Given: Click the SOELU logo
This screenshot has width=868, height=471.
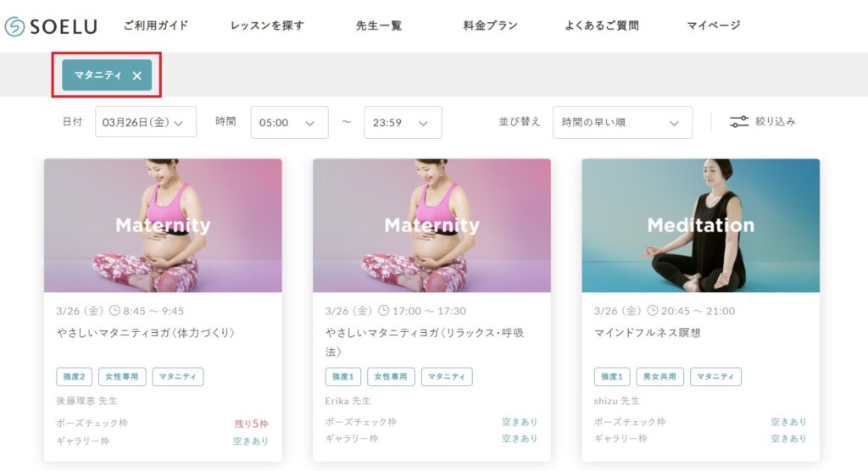Looking at the screenshot, I should point(51,26).
